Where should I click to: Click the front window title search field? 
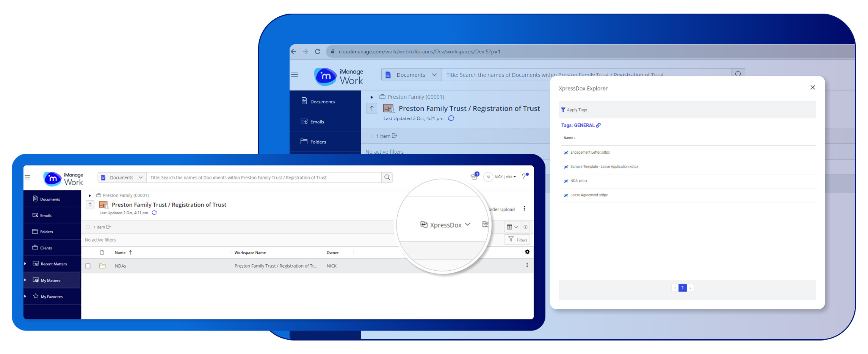264,177
